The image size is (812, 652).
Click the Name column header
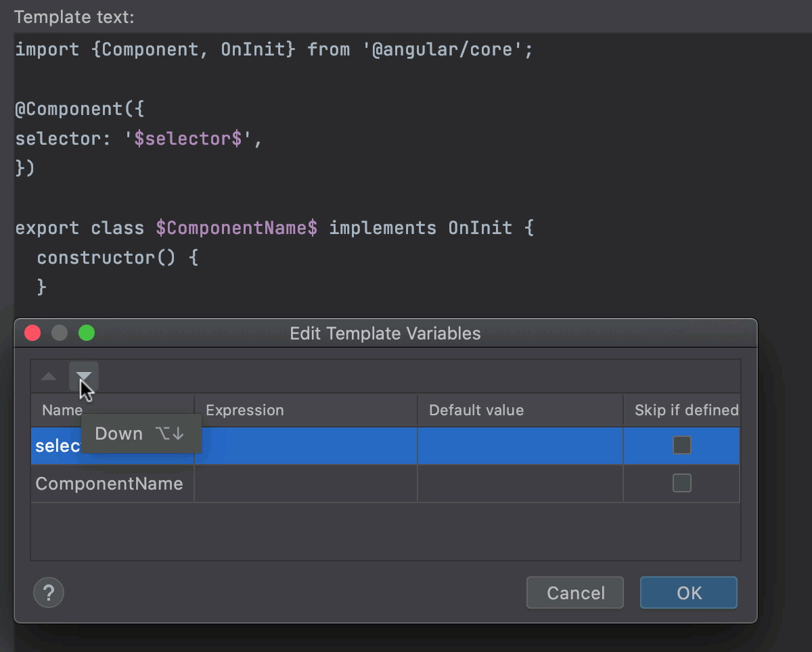pyautogui.click(x=62, y=410)
